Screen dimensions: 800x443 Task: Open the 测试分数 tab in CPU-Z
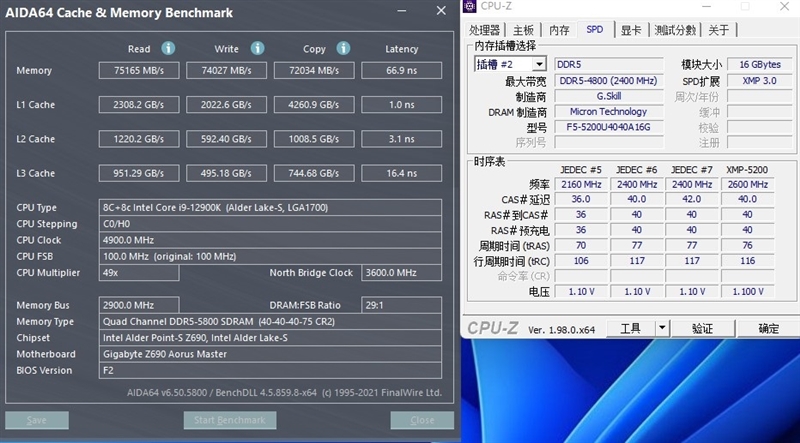click(x=675, y=30)
